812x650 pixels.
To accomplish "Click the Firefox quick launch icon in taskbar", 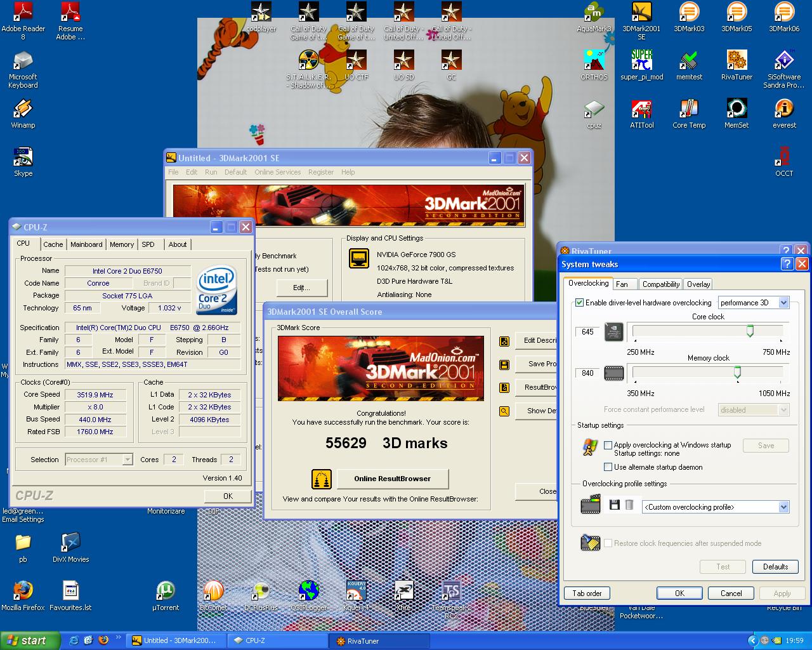I will point(103,640).
